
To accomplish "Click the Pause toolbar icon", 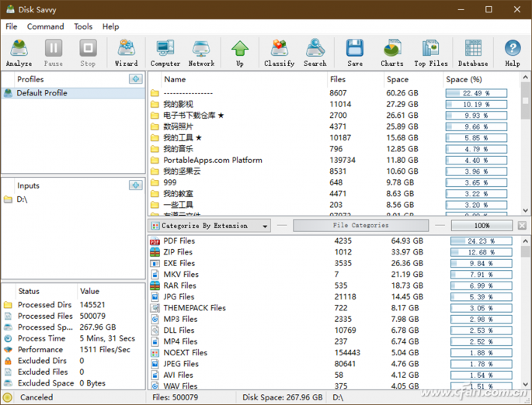I will pyautogui.click(x=54, y=53).
